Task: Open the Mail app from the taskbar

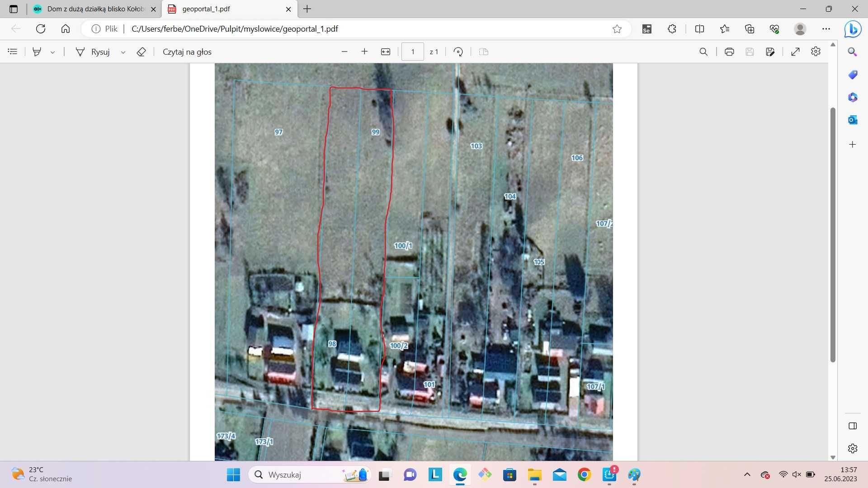Action: [x=559, y=475]
